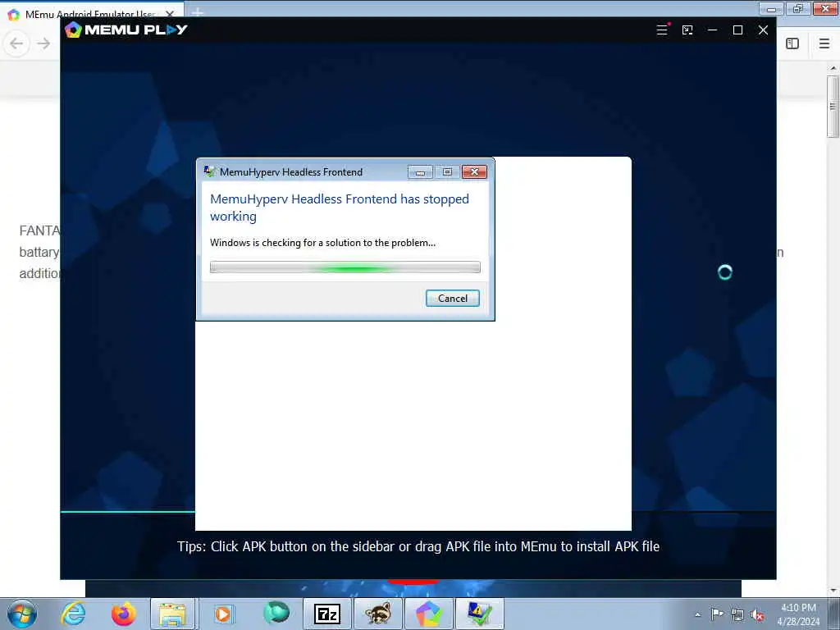Open the media player taskbar icon

pos(223,614)
